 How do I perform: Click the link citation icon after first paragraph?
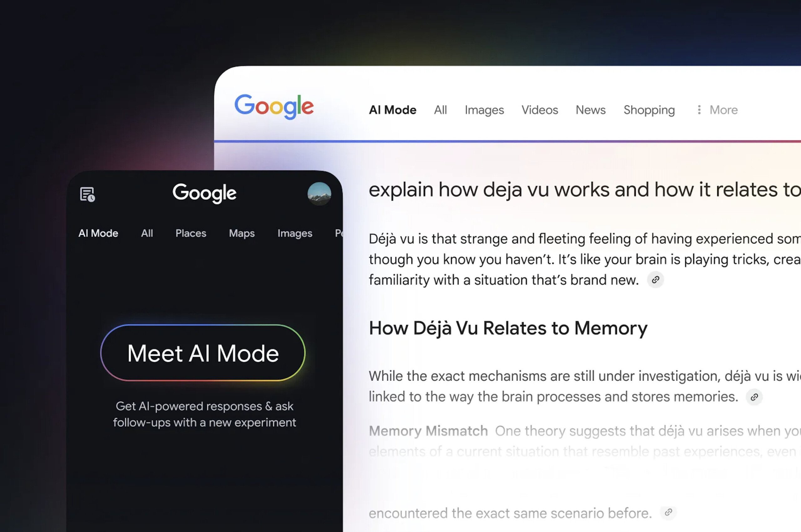(x=656, y=279)
